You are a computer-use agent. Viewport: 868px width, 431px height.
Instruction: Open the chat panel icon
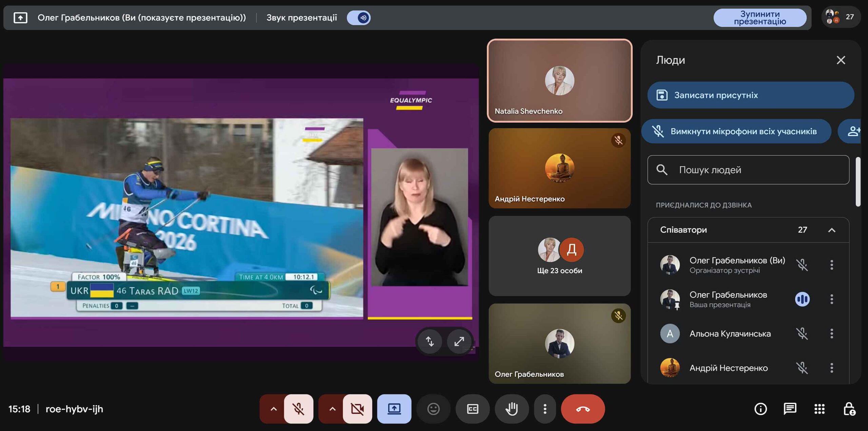tap(790, 409)
